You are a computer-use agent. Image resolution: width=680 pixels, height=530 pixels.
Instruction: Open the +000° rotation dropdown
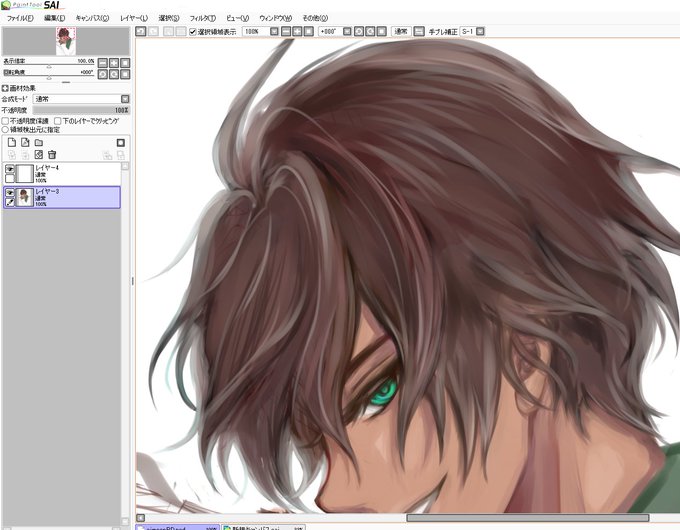(347, 31)
